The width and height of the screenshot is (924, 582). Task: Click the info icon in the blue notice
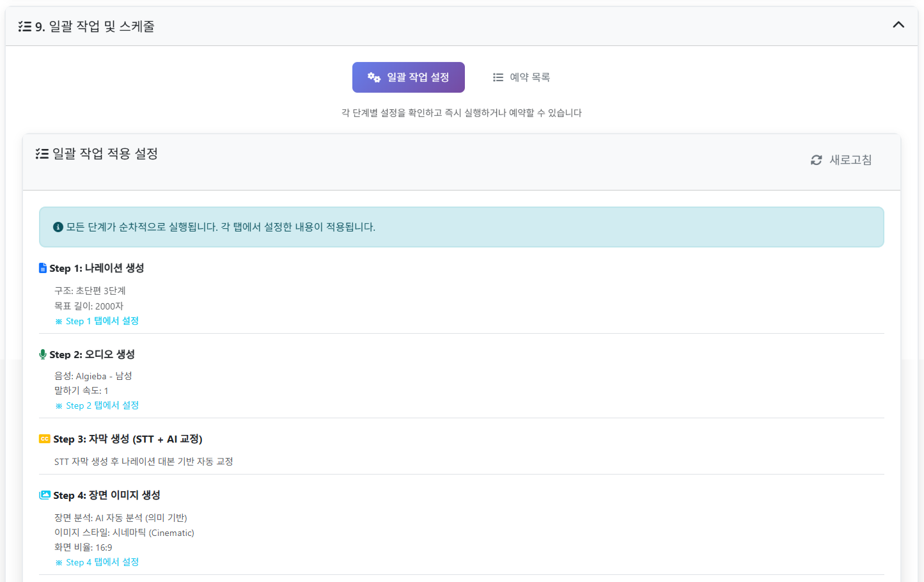point(58,227)
